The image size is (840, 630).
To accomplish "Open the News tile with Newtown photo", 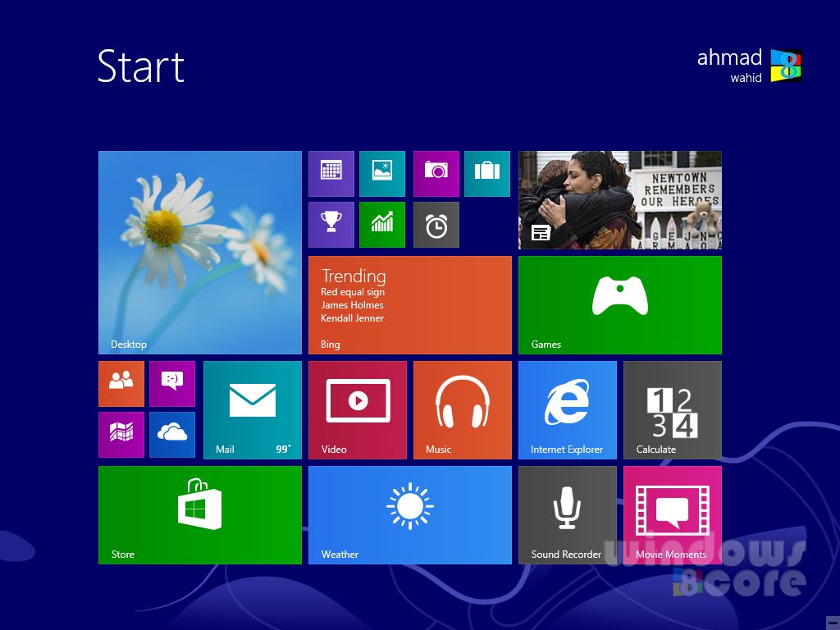I will pos(620,200).
